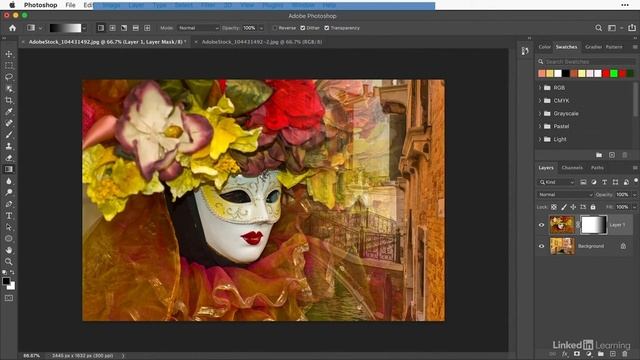
Task: Select the Gradient tool in toolbar
Action: click(9, 169)
